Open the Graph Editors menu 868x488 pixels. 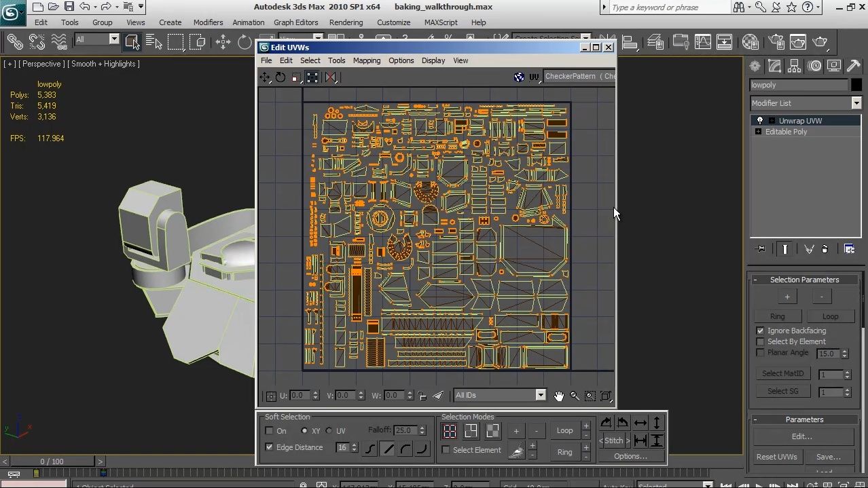pos(295,22)
